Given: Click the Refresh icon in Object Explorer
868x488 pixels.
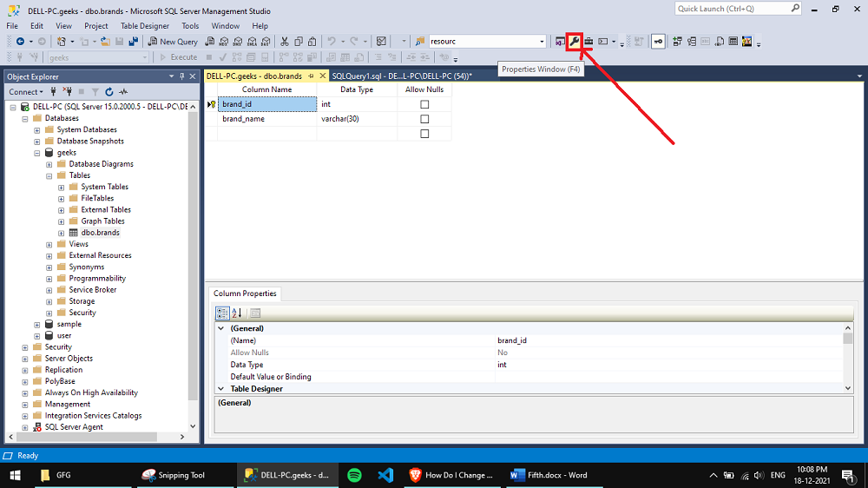Looking at the screenshot, I should click(x=109, y=92).
